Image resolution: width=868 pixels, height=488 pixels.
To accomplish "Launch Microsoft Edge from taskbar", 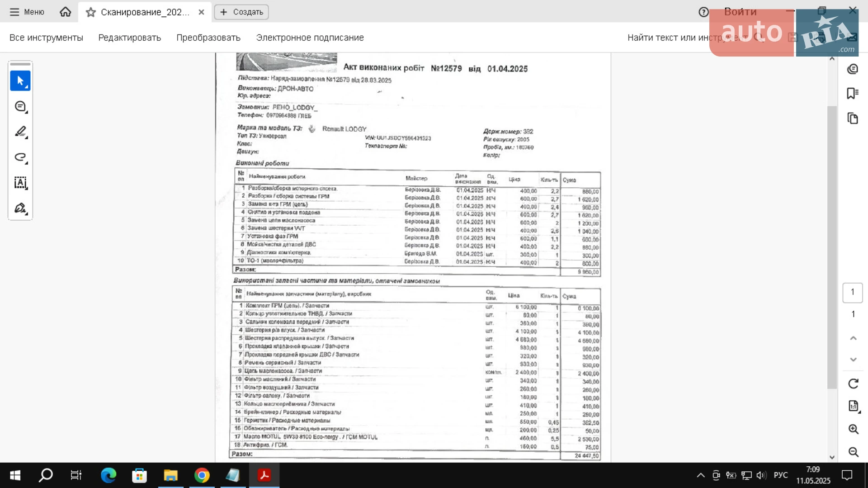I will (108, 475).
